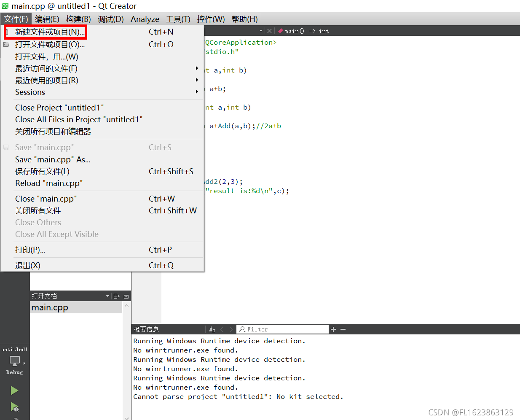520x420 pixels.
Task: Click the Qt Creator logo in title bar
Action: [x=5, y=6]
